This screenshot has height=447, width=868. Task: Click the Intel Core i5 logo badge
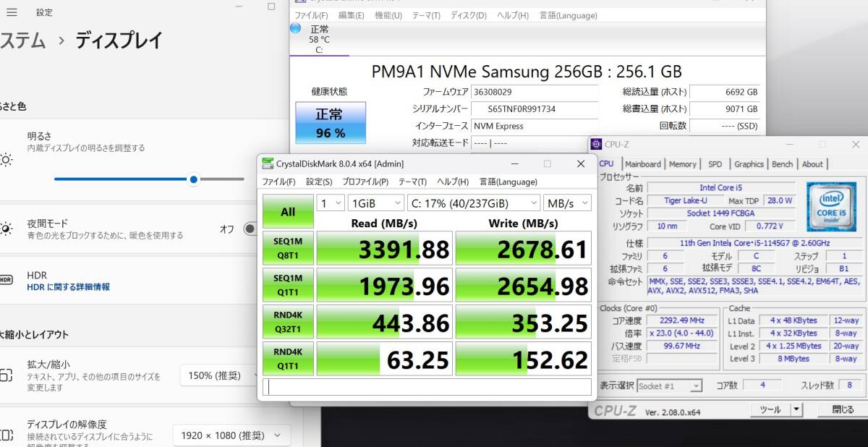(x=830, y=206)
